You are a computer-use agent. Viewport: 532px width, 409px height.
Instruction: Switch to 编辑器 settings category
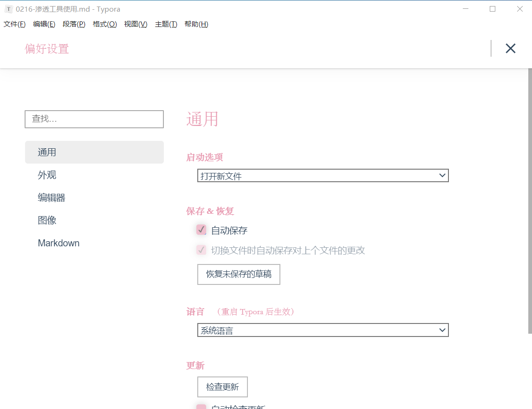pos(94,198)
